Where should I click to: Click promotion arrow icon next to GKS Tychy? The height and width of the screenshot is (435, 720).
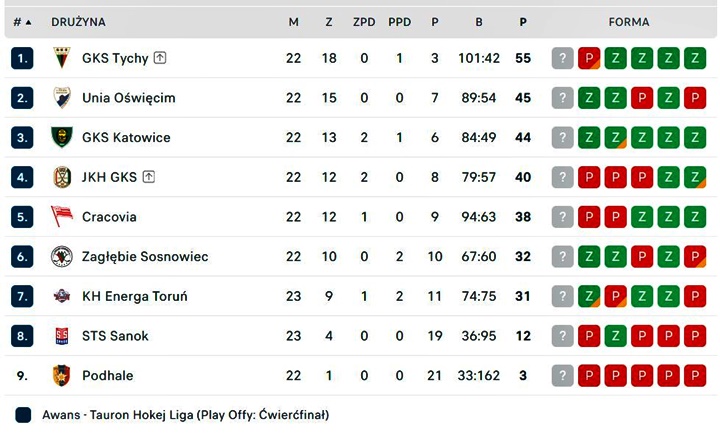[x=160, y=57]
